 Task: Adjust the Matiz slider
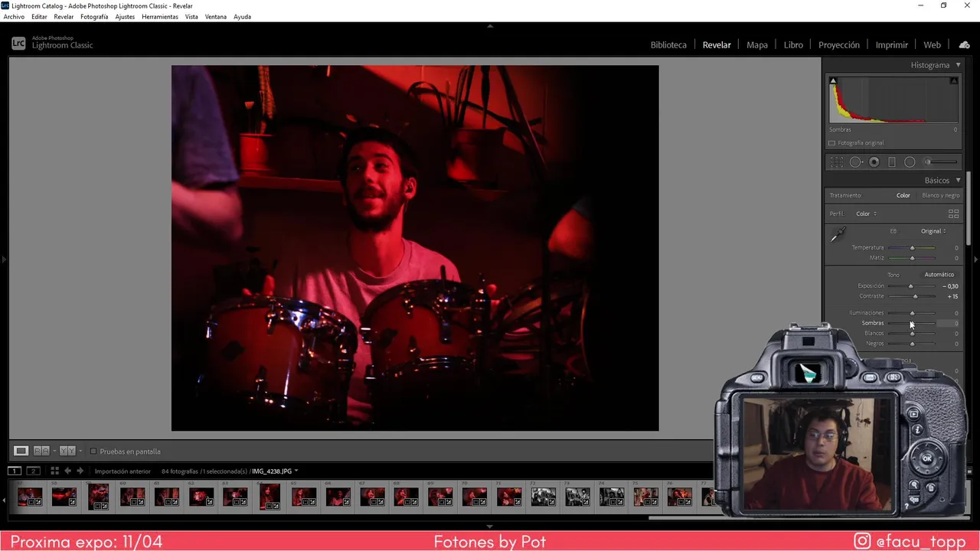(x=912, y=258)
